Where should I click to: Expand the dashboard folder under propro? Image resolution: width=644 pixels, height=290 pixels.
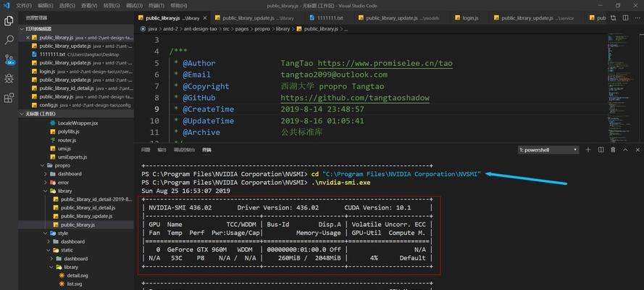46,174
